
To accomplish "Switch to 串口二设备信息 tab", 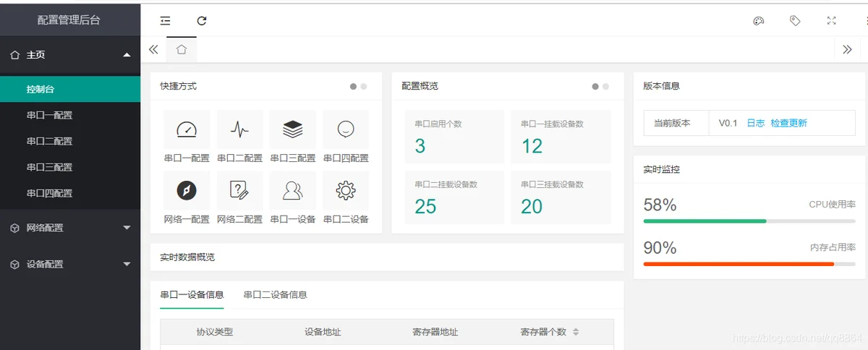I will pyautogui.click(x=275, y=294).
